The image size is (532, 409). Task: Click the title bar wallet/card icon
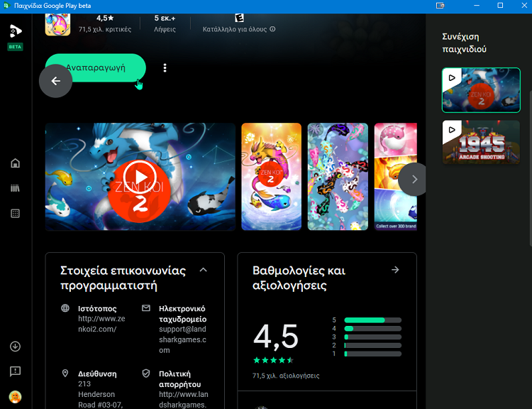click(440, 6)
